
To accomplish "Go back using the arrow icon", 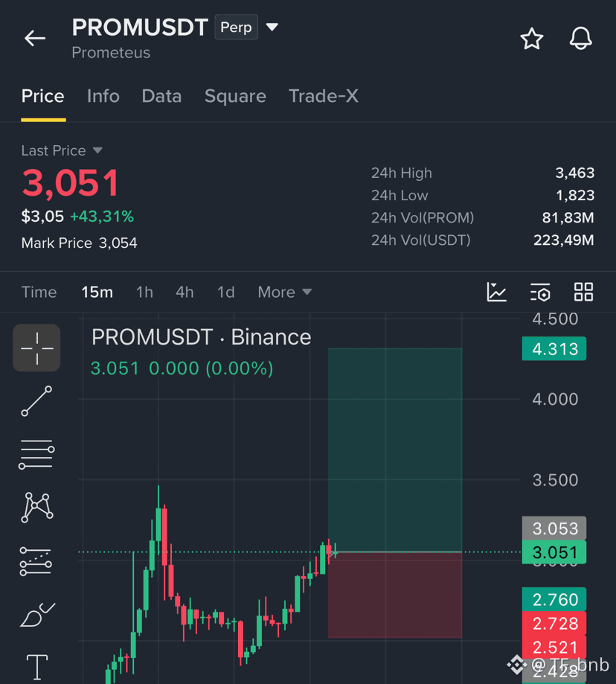I will coord(35,39).
